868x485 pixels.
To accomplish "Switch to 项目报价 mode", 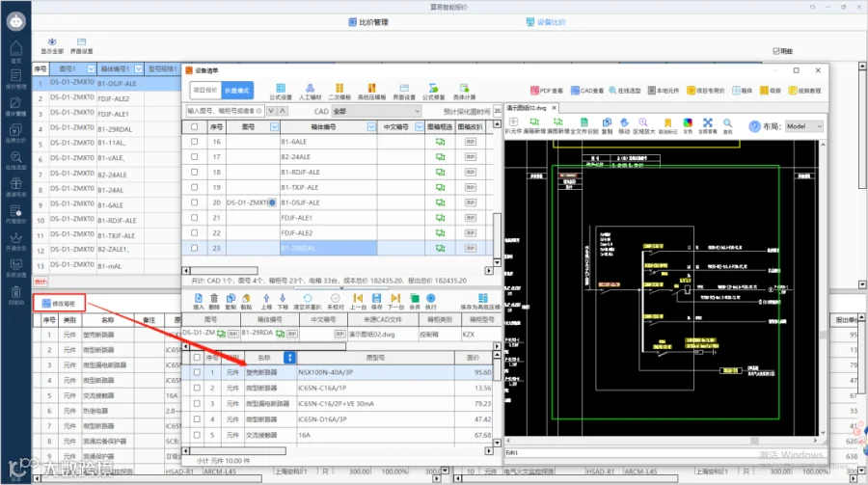I will (x=205, y=91).
